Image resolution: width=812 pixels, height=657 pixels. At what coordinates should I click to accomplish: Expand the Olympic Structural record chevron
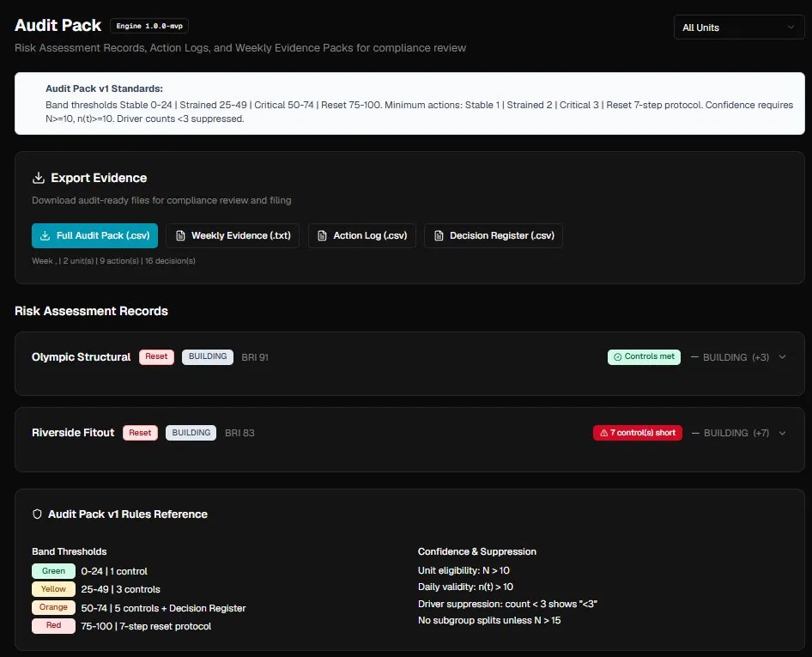pos(783,357)
